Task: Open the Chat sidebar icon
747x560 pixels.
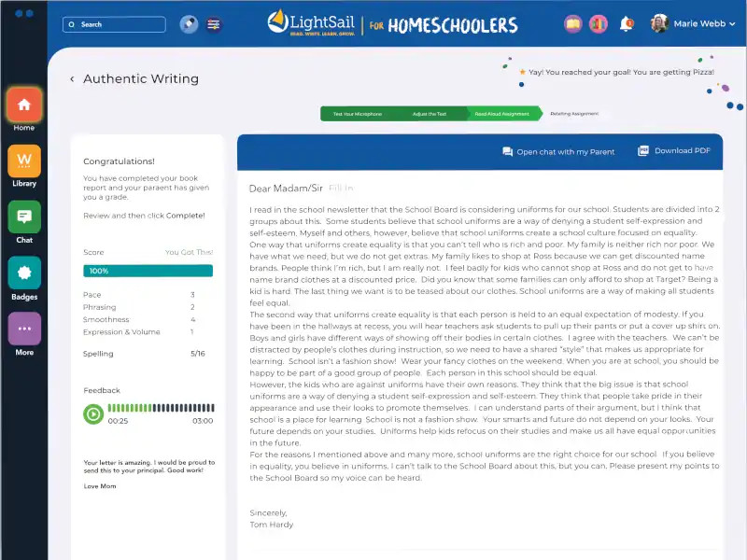Action: pos(24,217)
